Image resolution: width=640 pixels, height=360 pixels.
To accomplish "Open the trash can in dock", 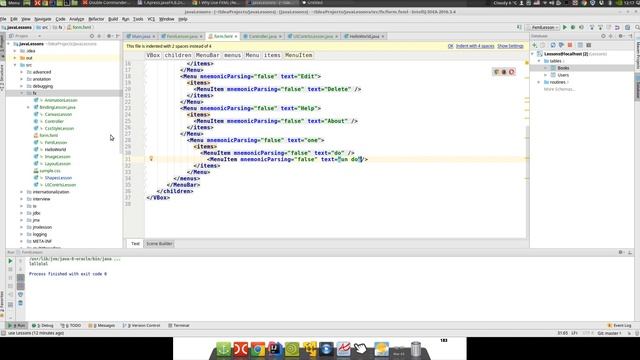I will 416,349.
